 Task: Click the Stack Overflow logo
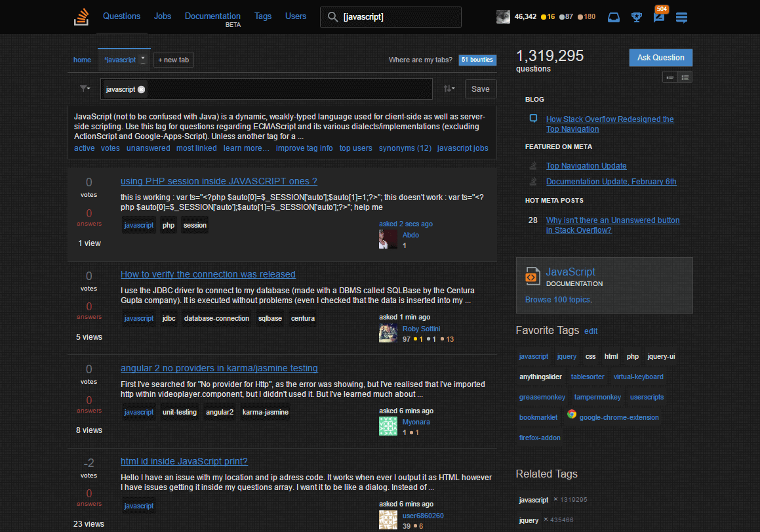pyautogui.click(x=81, y=16)
